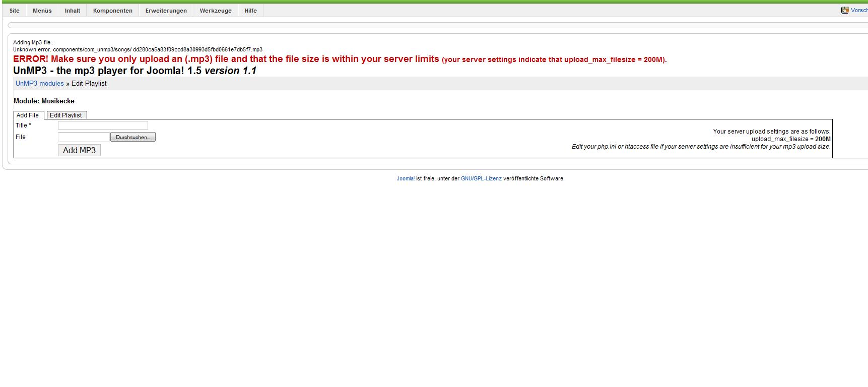Click the 'Unknown error' file path line
This screenshot has height=387, width=868.
[138, 50]
